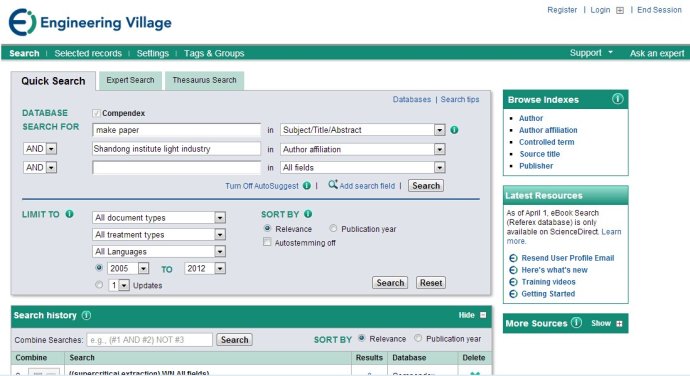Click Browse Indexes info icon

(617, 99)
